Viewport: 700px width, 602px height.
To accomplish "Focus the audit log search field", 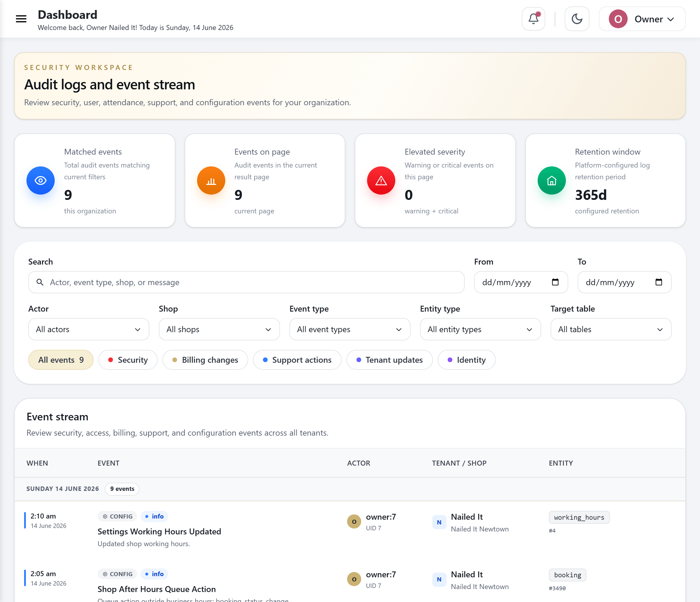I will 246,282.
